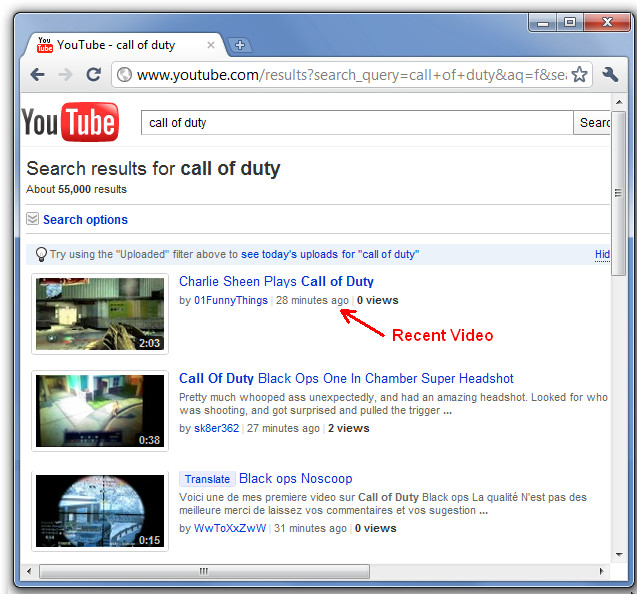Visit sk8er362 channel

(x=217, y=428)
